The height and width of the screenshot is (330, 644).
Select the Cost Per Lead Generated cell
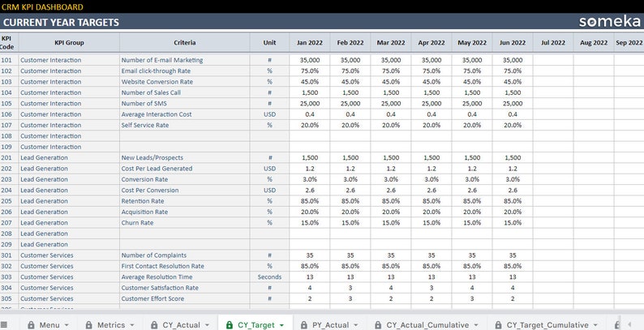pos(184,169)
